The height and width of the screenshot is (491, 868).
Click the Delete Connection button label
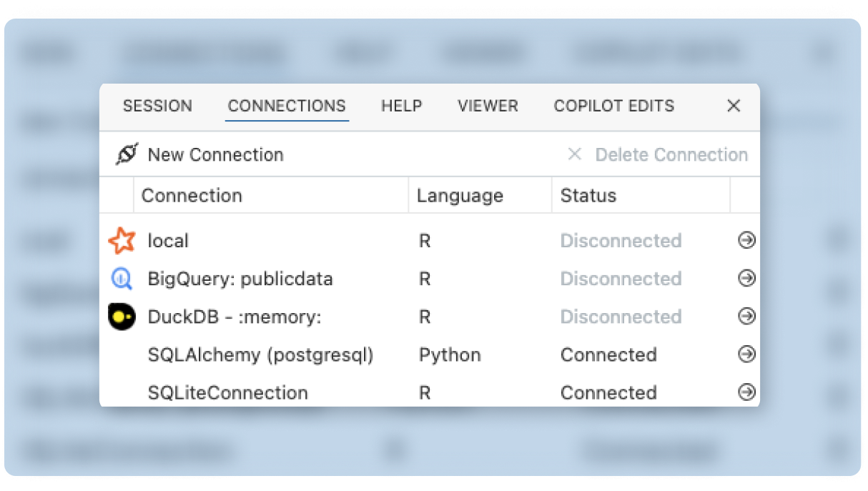coord(671,154)
